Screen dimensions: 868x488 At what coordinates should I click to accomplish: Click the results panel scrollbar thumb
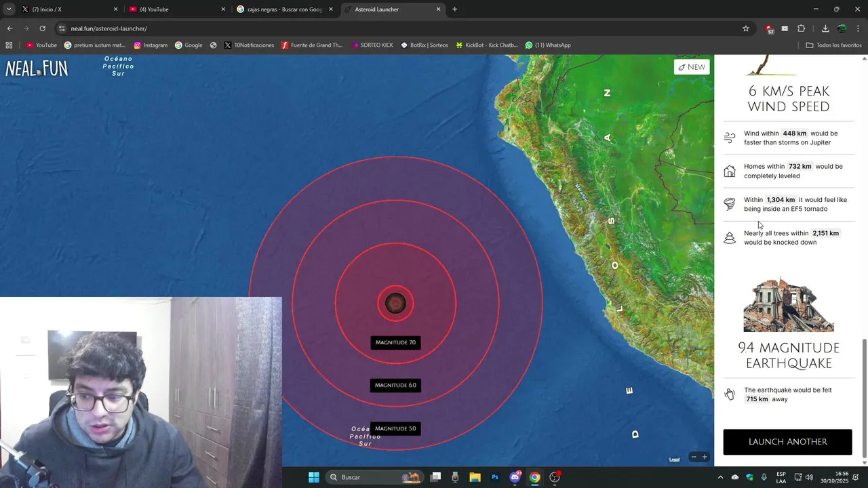pos(864,398)
